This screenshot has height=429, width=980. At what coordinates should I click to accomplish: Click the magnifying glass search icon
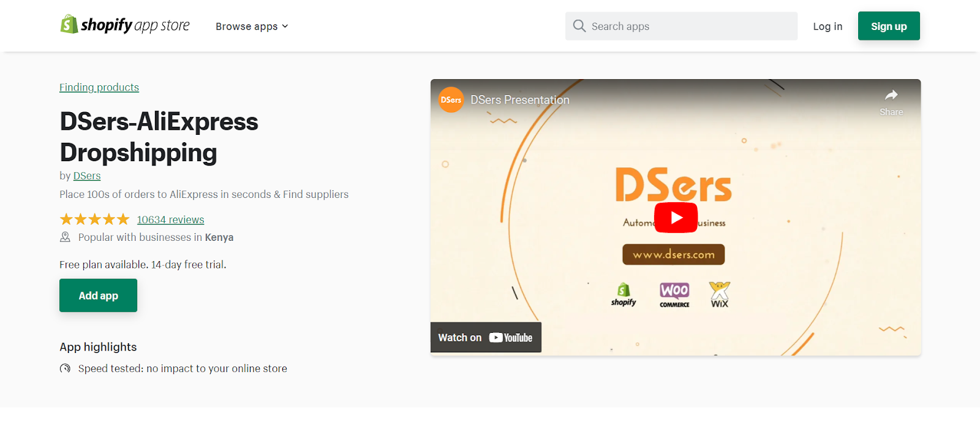(x=579, y=26)
